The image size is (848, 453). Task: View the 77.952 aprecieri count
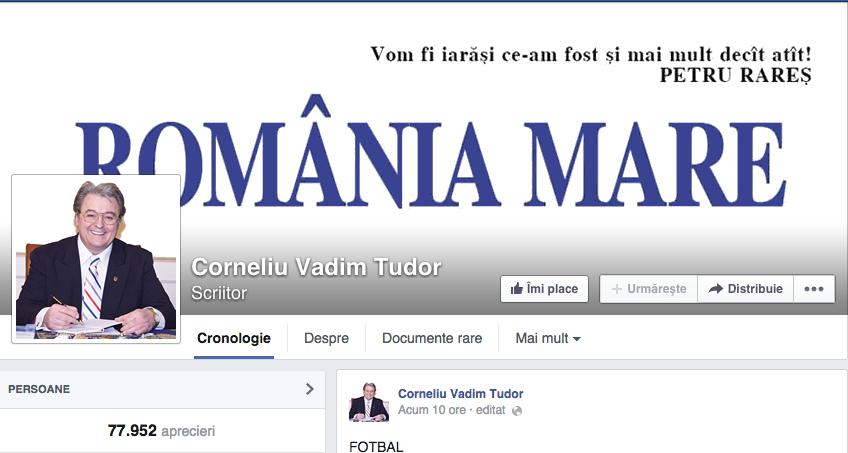[161, 431]
